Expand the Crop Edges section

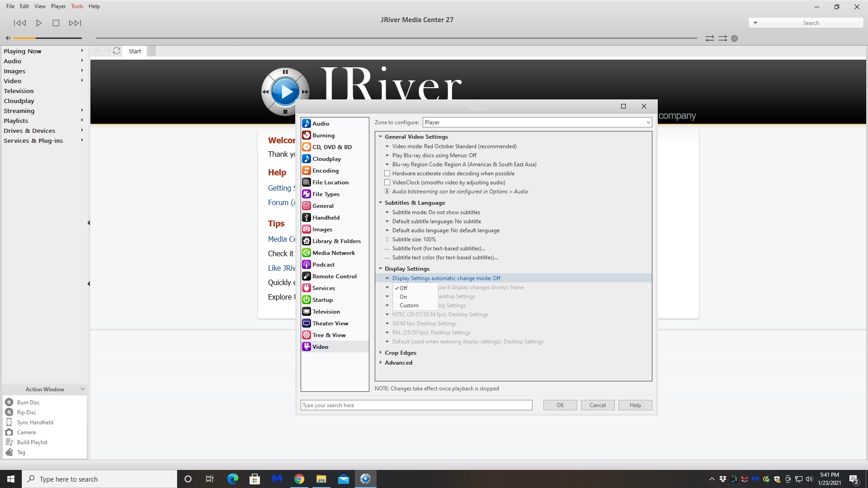(x=381, y=352)
